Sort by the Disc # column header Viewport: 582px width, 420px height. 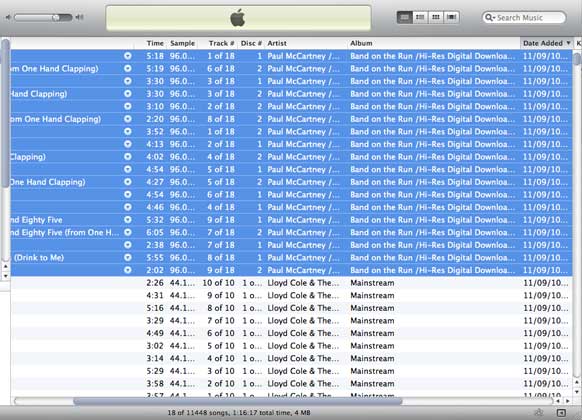coord(251,43)
